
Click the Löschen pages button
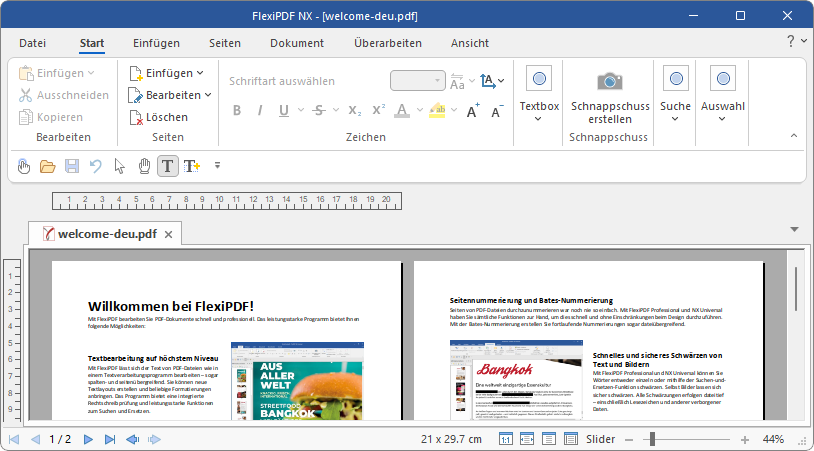pyautogui.click(x=158, y=117)
